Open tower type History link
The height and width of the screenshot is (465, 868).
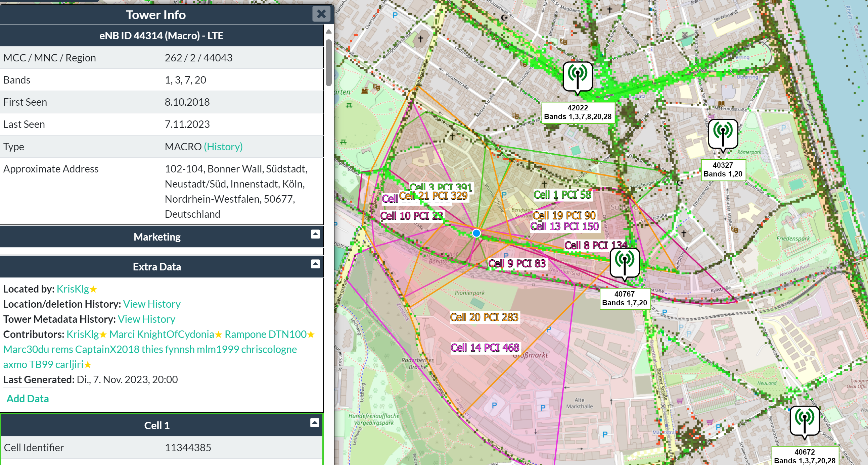pyautogui.click(x=223, y=147)
